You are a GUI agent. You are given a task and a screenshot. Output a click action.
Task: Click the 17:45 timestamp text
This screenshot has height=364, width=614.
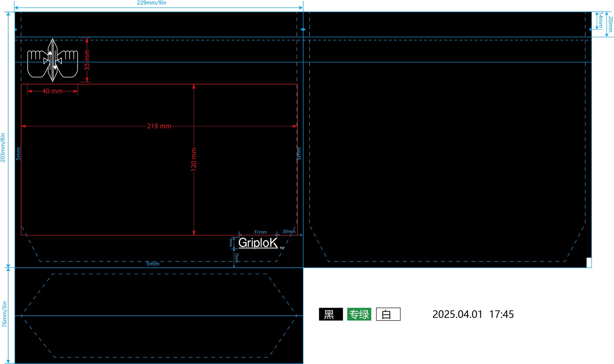coord(501,314)
